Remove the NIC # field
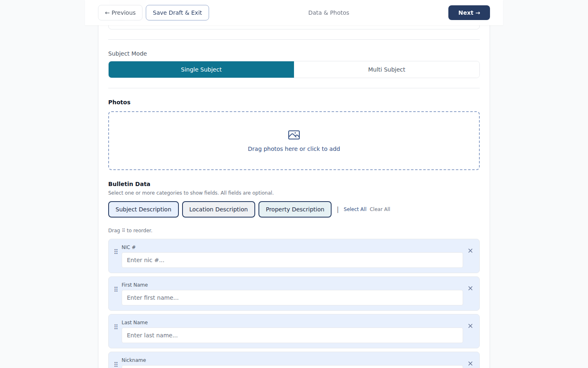The image size is (588, 368). [470, 251]
